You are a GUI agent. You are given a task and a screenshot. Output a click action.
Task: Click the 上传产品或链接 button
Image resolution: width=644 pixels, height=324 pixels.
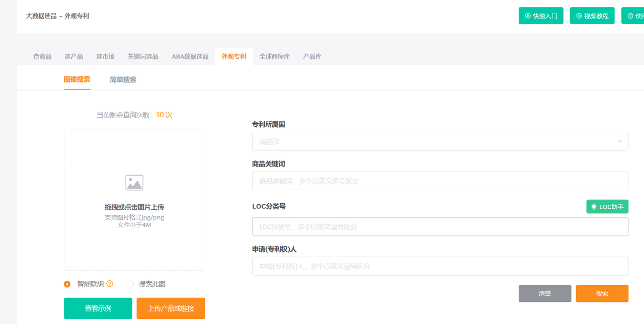coord(171,308)
